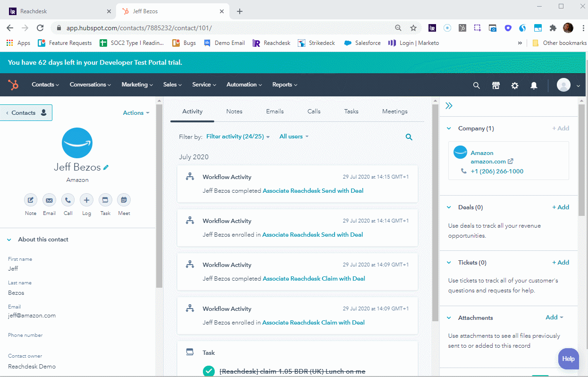
Task: Open the Marketplace icon in navigation bar
Action: coord(496,85)
